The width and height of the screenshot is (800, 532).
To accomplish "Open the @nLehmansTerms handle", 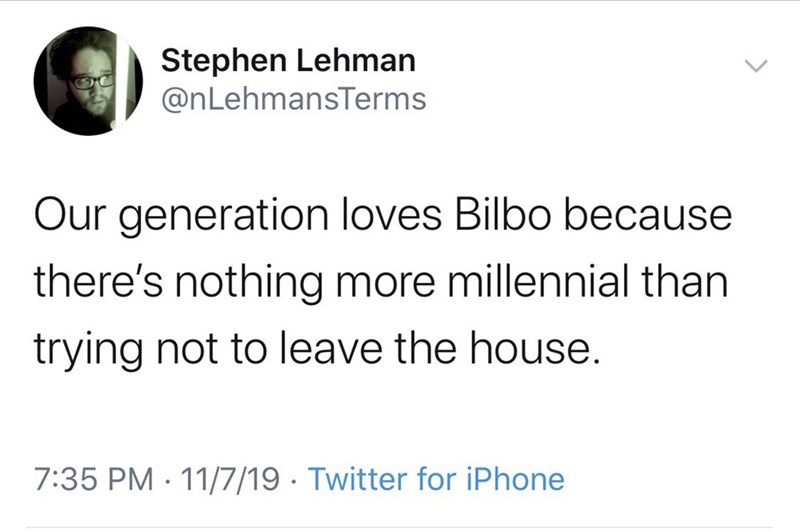I will (294, 100).
